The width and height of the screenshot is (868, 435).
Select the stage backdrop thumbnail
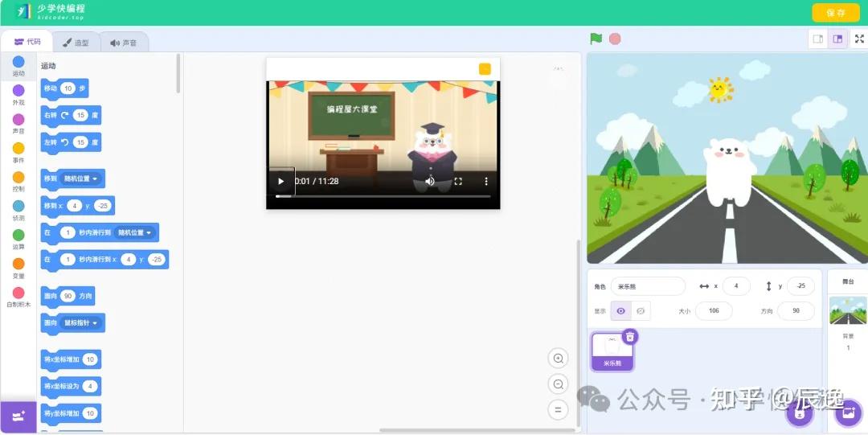point(848,310)
